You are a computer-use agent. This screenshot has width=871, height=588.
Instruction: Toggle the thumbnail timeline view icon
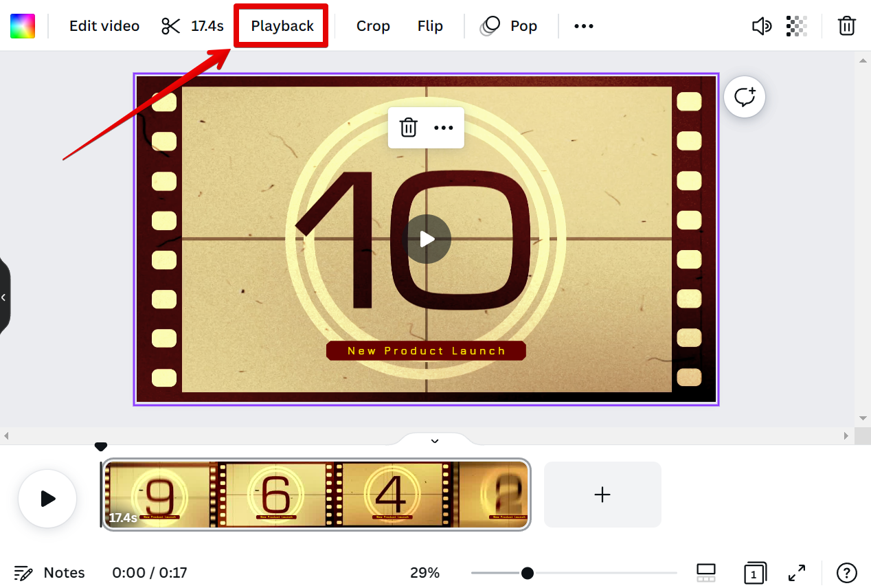click(x=705, y=572)
